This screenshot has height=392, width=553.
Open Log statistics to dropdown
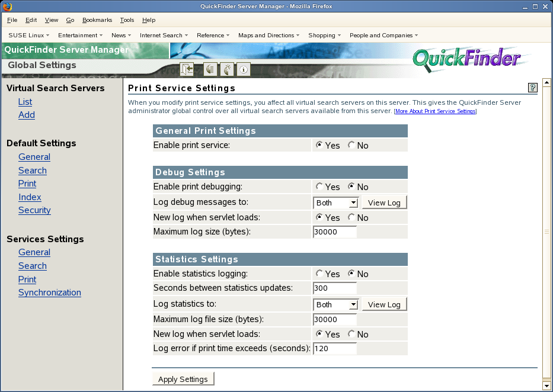point(335,304)
